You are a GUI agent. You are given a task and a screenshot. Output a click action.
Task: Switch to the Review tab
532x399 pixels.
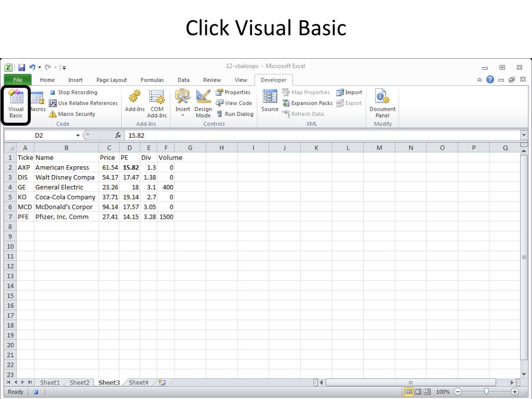coord(212,80)
